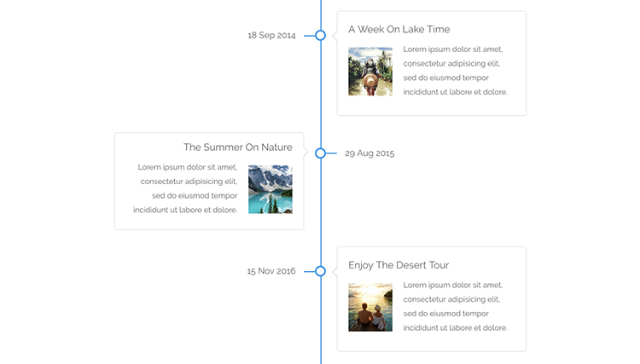Click the description text in Summer On Nature card
Screen dimensions: 640x364
[x=186, y=188]
